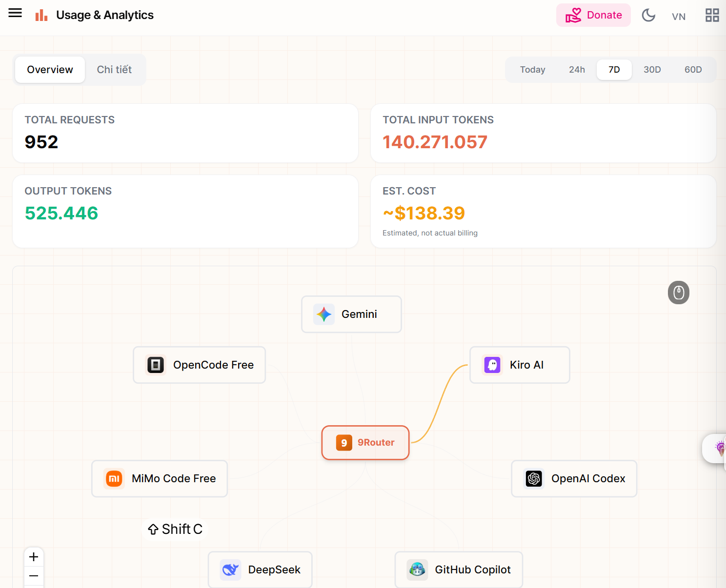Select the 24h time range
726x588 pixels.
pyautogui.click(x=577, y=70)
